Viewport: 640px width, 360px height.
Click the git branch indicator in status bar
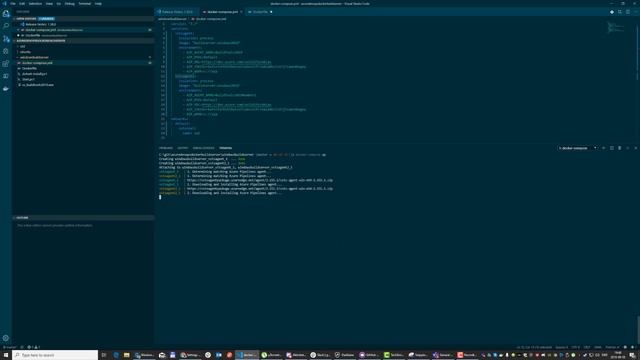tap(10, 347)
